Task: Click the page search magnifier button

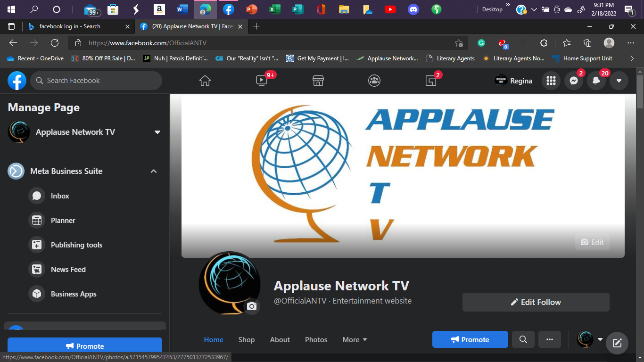Action: pos(523,339)
